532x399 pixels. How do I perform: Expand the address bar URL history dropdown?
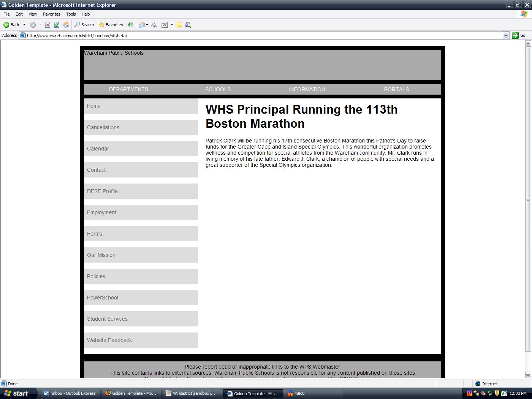(x=506, y=35)
